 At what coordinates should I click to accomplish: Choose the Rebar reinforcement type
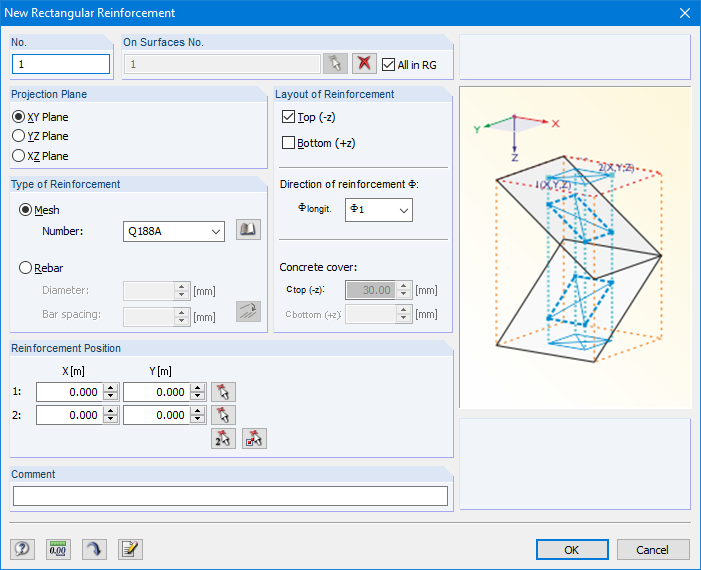pyautogui.click(x=25, y=268)
